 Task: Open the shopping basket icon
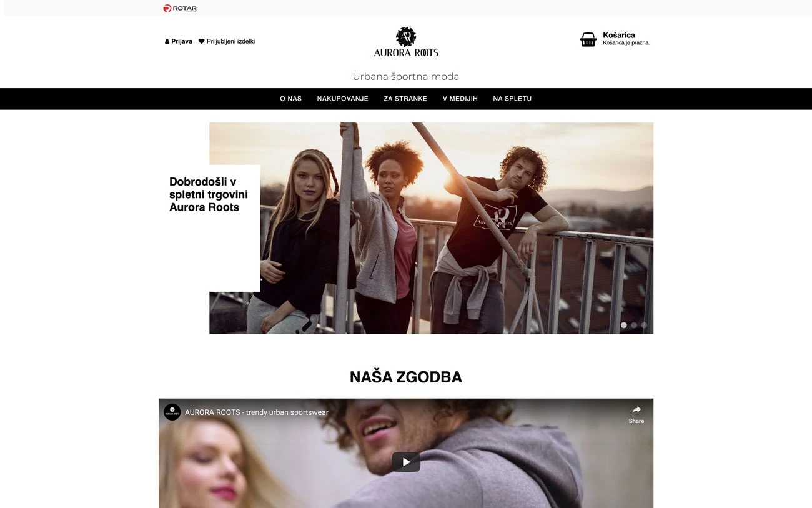(588, 39)
